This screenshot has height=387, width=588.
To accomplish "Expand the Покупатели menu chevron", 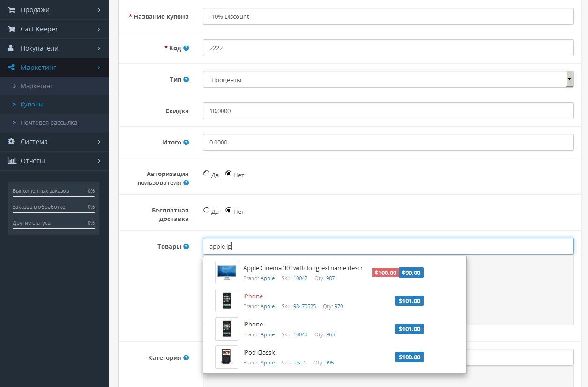I will click(99, 48).
